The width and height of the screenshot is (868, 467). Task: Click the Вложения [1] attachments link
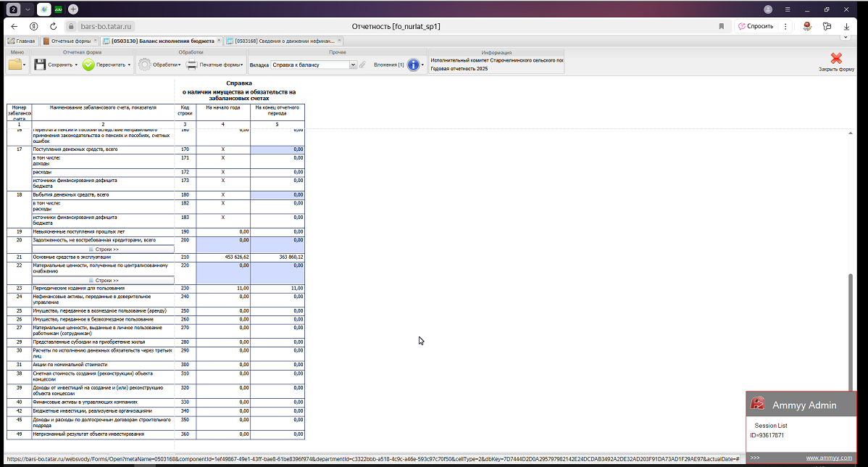[388, 65]
